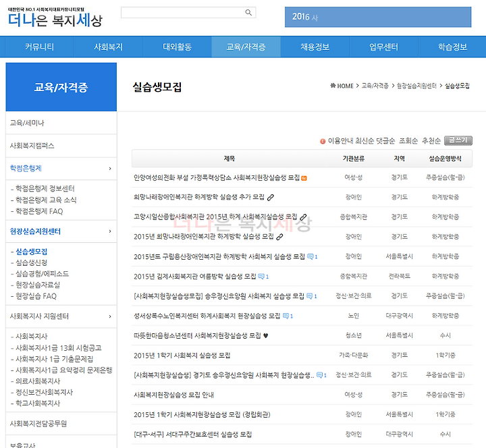This screenshot has height=448, width=486.
Task: Open 정신보건사회복지사 in the sidebar
Action: click(x=44, y=392)
